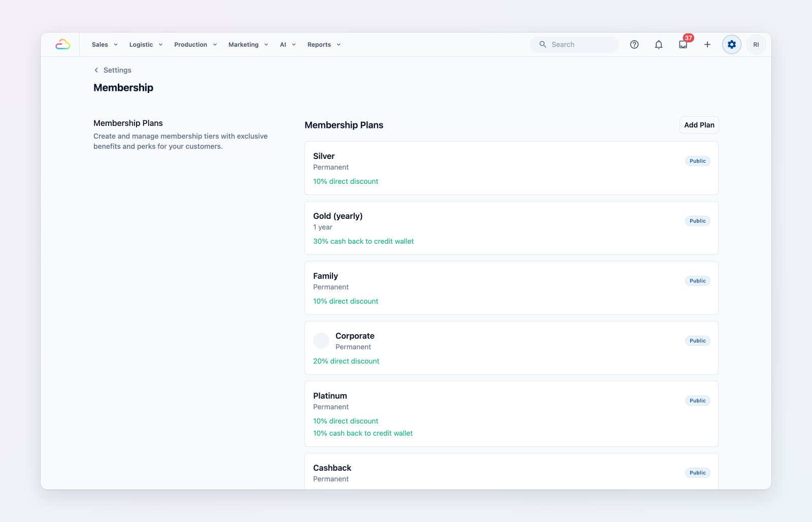Image resolution: width=812 pixels, height=522 pixels.
Task: Click the Public badge on Cashback
Action: 697,473
